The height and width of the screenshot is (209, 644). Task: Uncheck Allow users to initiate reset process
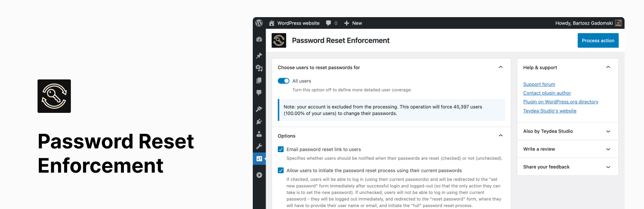[281, 171]
